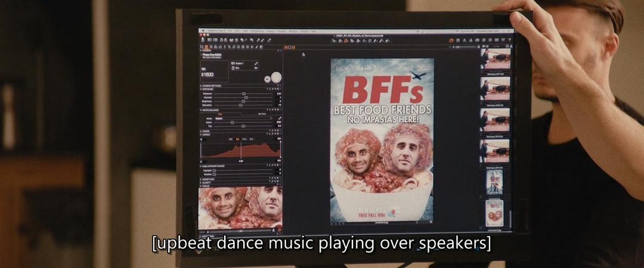This screenshot has height=268, width=644.
Task: Open the Capture tool tab icon
Action: tap(207, 46)
